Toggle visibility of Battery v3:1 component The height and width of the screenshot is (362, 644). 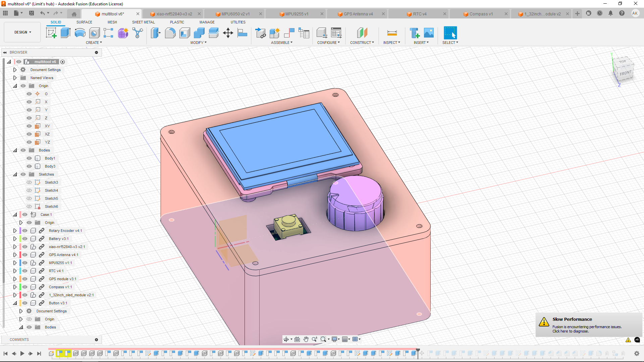(25, 239)
